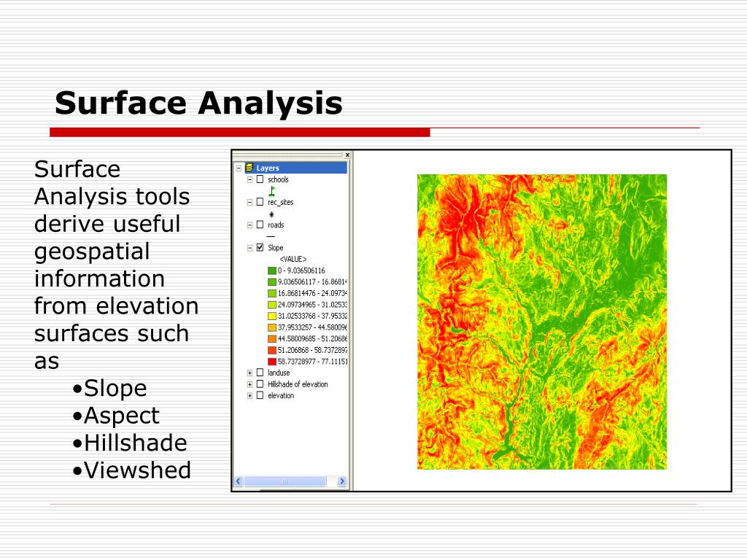Click the Layers stack icon
This screenshot has height=560, width=747.
point(249,168)
